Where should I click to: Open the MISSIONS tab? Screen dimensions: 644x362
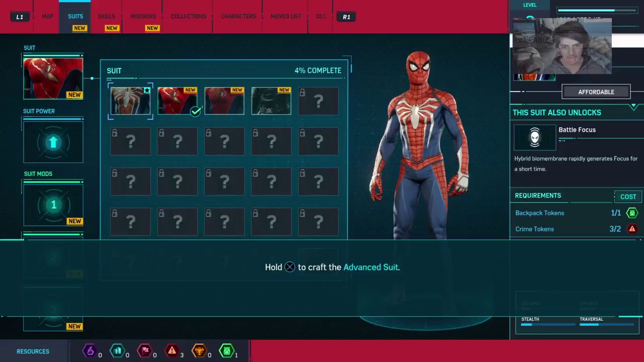143,17
